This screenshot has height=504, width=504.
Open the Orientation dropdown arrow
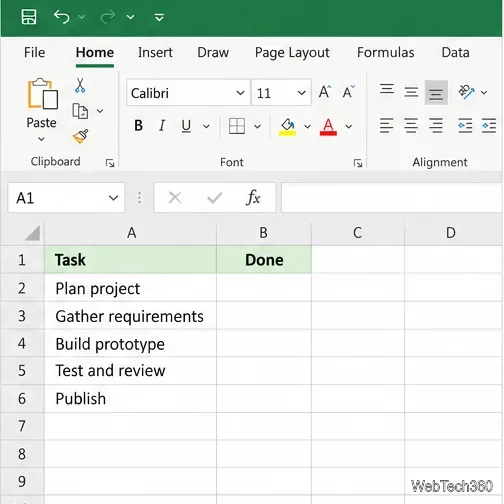pos(484,92)
